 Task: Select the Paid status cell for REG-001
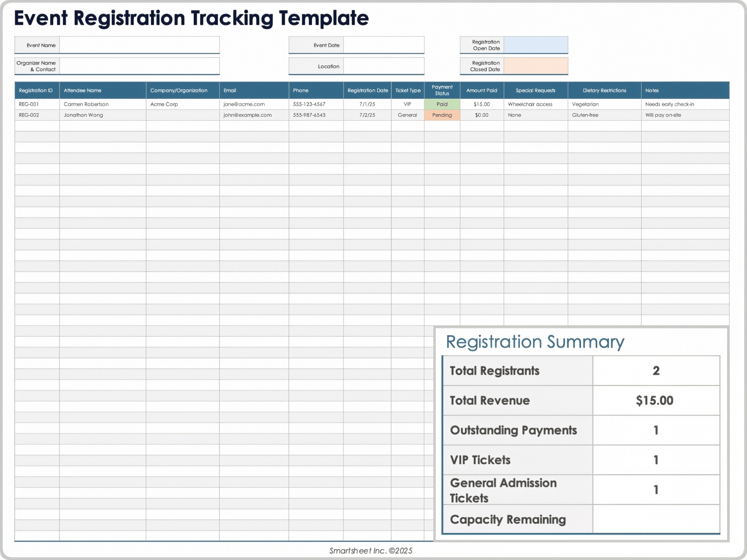pos(442,104)
